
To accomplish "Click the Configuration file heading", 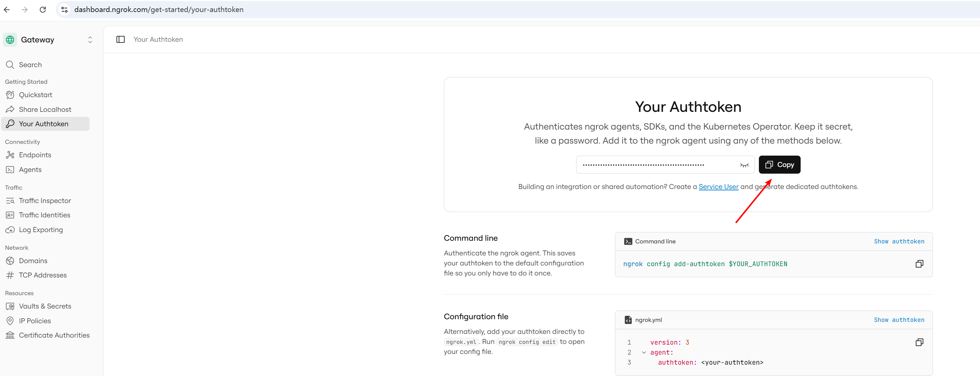I will [476, 317].
